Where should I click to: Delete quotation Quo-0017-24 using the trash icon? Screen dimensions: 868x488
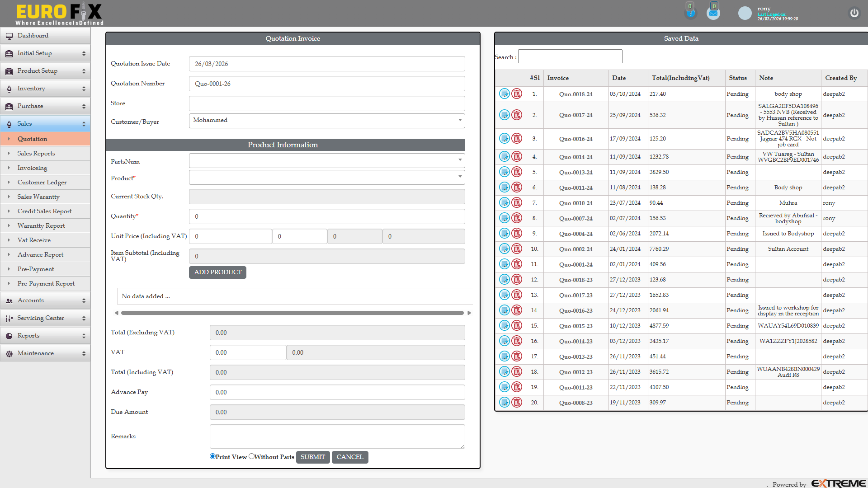[x=517, y=115]
